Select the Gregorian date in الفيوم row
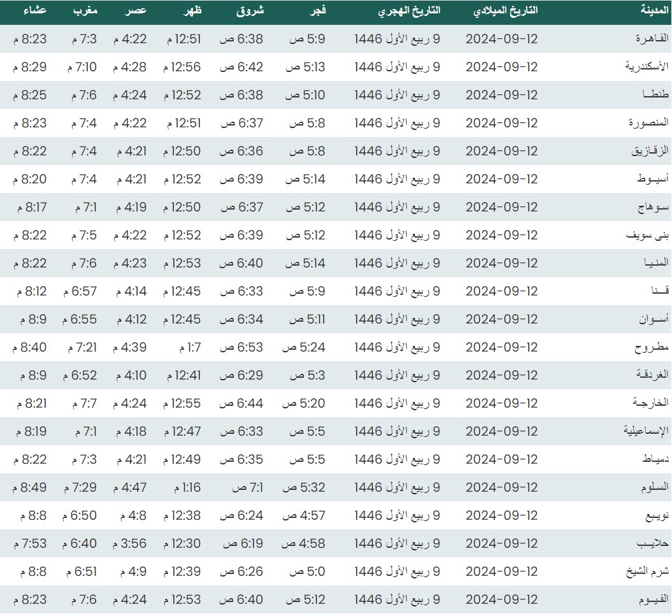672x616 pixels. [x=502, y=599]
